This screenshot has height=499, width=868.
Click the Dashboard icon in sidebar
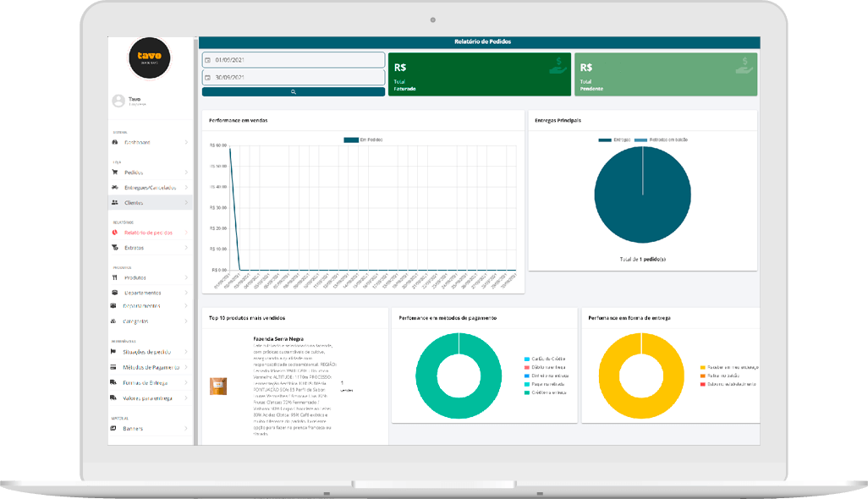pyautogui.click(x=114, y=142)
